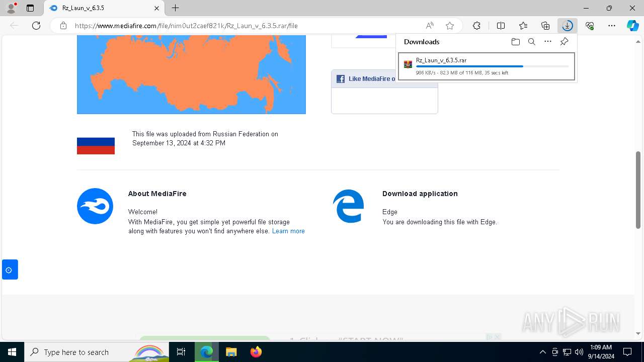This screenshot has height=362, width=644.
Task: Open Task View on taskbar
Action: pos(181,352)
